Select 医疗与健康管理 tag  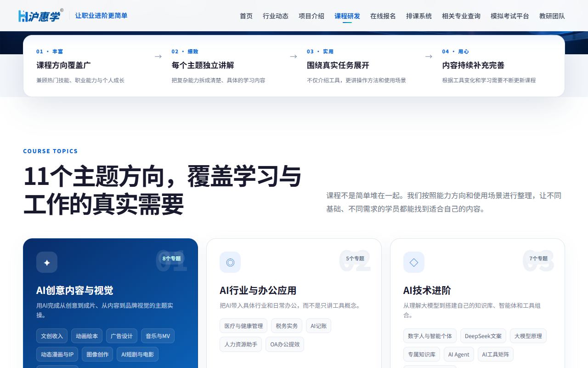[243, 326]
